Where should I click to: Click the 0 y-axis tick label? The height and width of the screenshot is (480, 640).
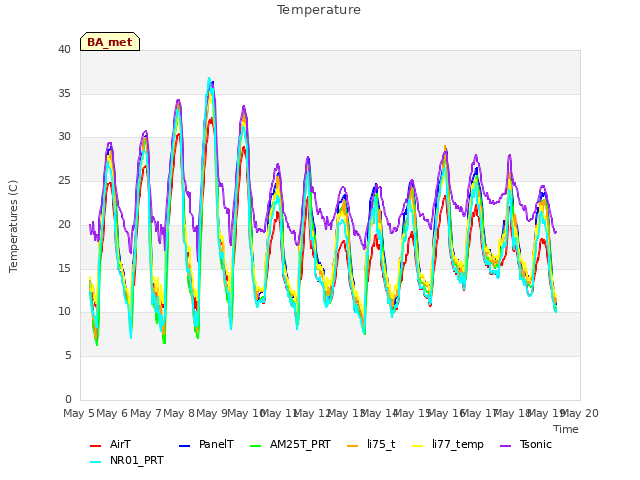[68, 399]
